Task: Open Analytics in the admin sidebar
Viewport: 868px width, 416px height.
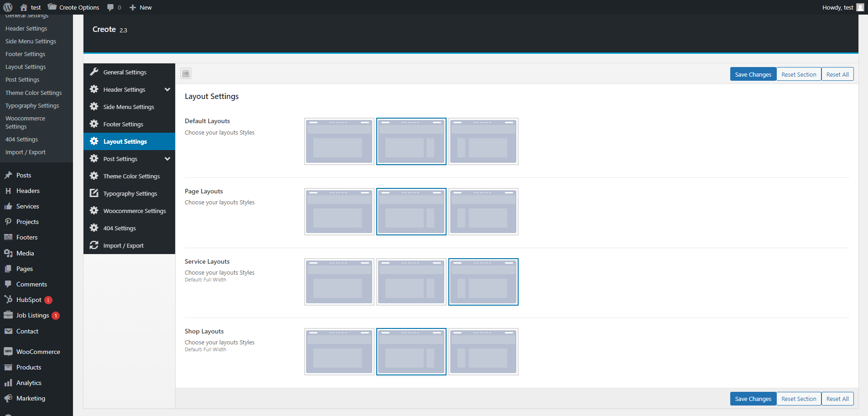Action: (29, 383)
